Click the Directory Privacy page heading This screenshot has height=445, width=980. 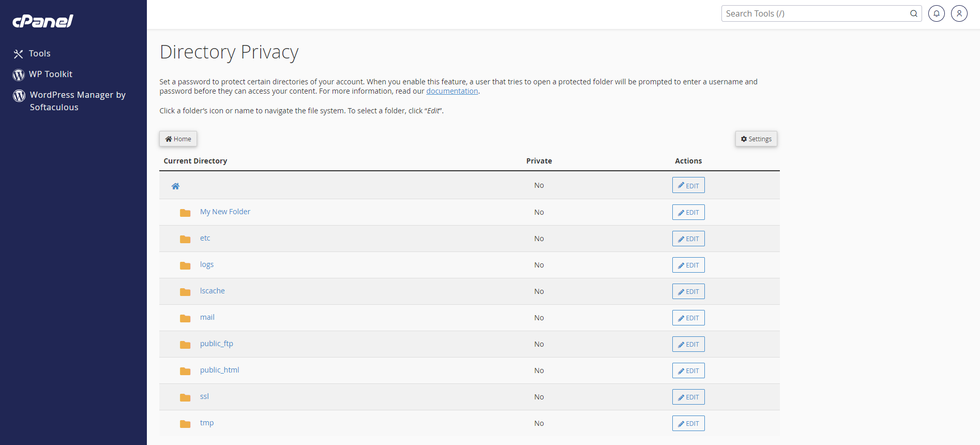pyautogui.click(x=229, y=52)
